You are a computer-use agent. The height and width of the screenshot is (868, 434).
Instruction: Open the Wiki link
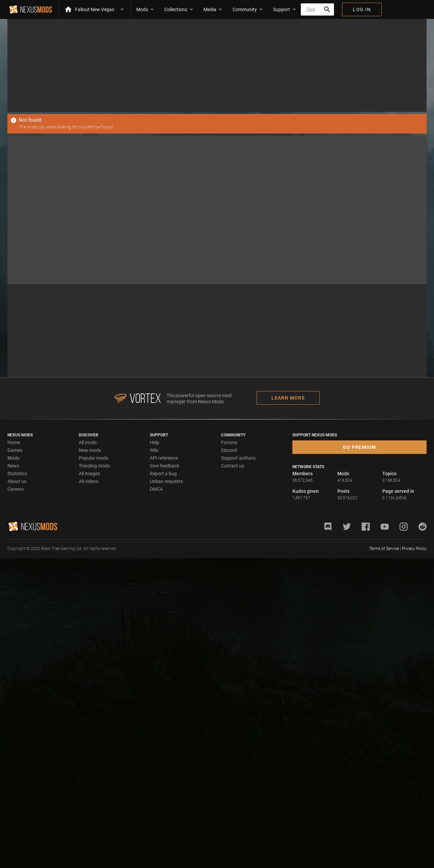154,450
